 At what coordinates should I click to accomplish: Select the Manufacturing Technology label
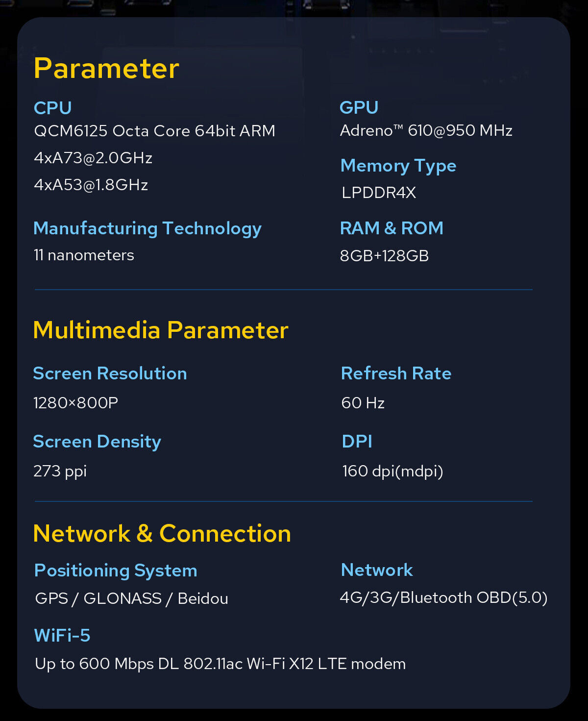pos(147,229)
